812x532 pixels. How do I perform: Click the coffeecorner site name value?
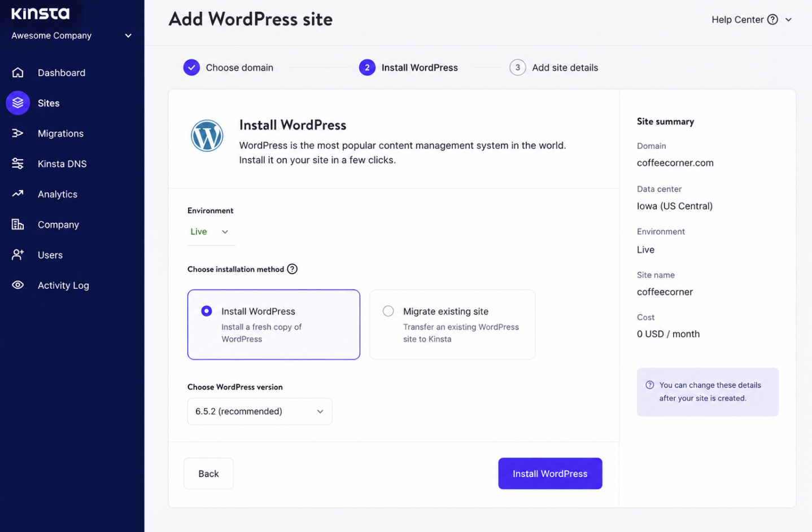pyautogui.click(x=665, y=292)
